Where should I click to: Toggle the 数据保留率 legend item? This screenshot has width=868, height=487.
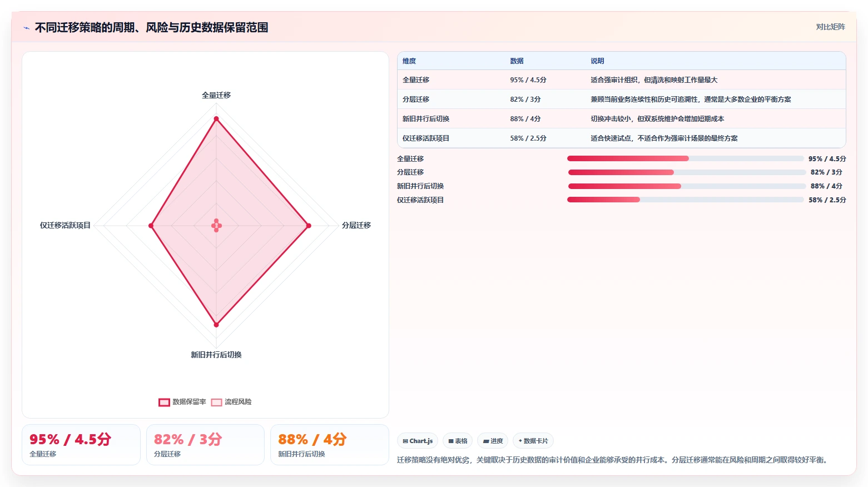182,402
